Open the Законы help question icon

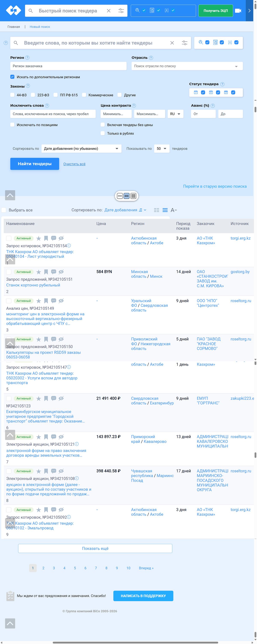click(x=28, y=86)
